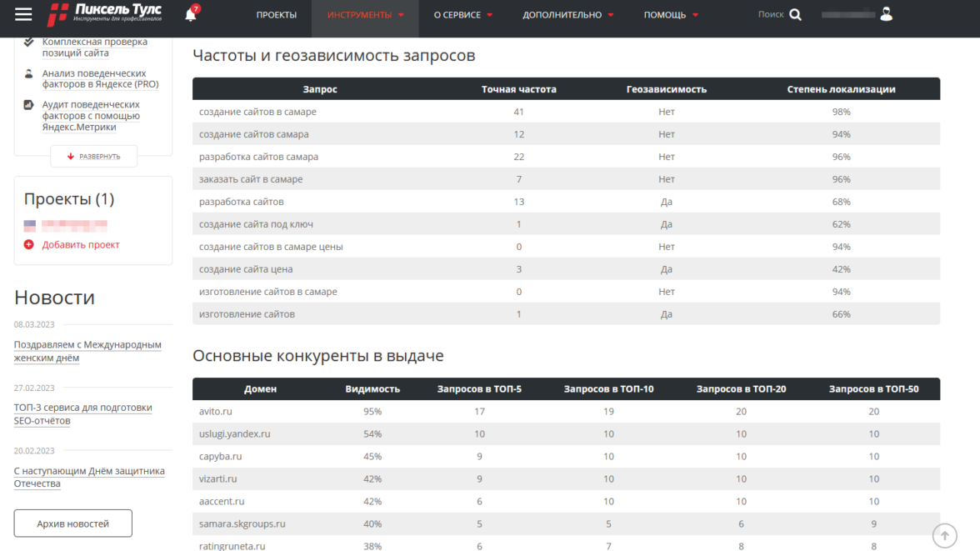
Task: Select query создание сайтов в самаре
Action: pos(257,112)
